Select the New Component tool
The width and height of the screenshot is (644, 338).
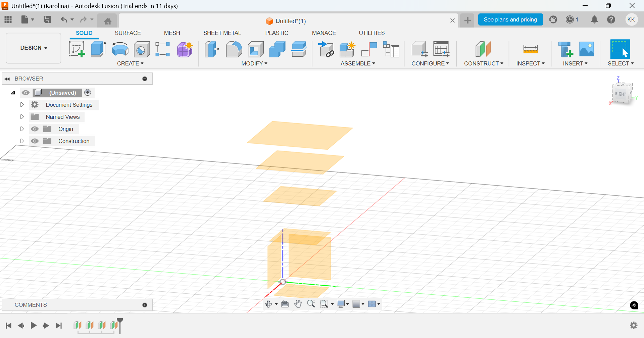(347, 49)
